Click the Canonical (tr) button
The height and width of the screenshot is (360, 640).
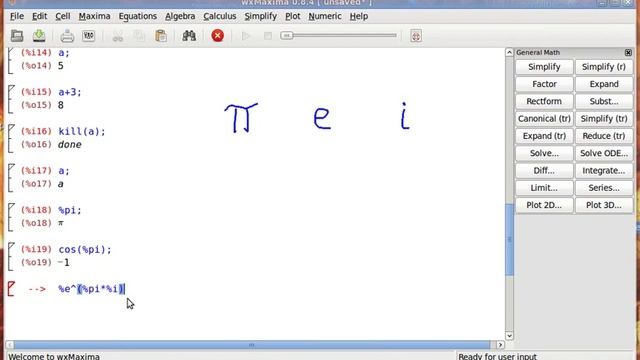(x=544, y=119)
